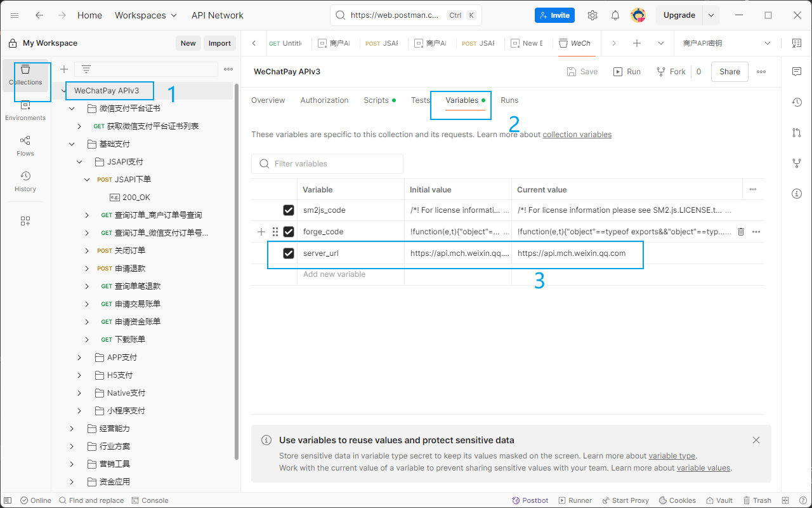Click the Add new variable field
Image resolution: width=812 pixels, height=508 pixels.
(x=350, y=274)
